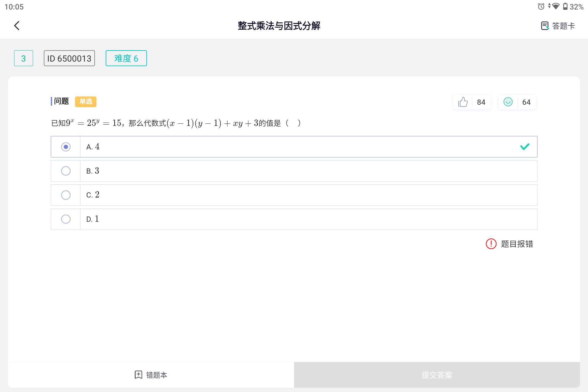Click the 单选 single-choice tag

tap(86, 102)
